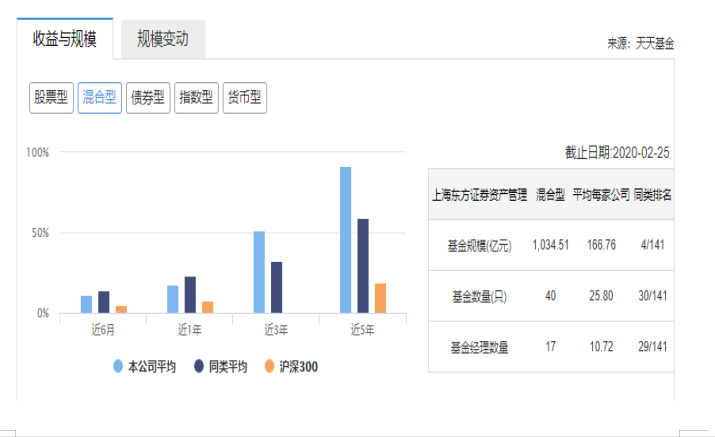This screenshot has width=715, height=437.
Task: Click the dark blue 近1年 peer average bar
Action: pyautogui.click(x=190, y=295)
